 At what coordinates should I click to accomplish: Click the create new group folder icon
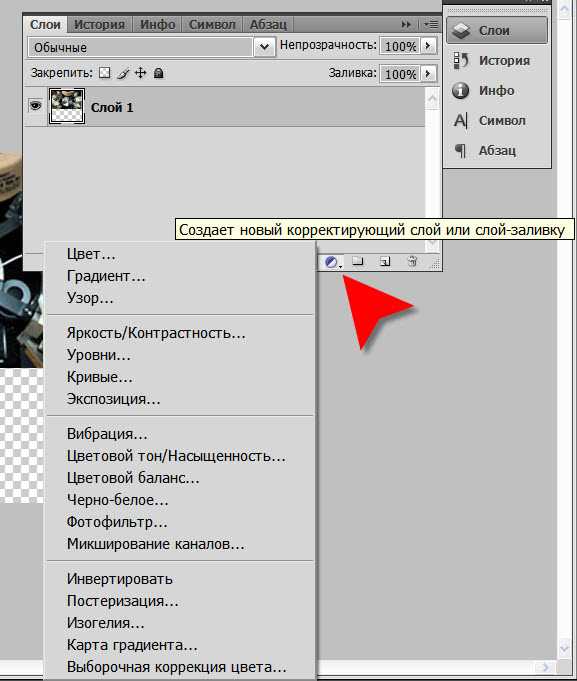[358, 261]
